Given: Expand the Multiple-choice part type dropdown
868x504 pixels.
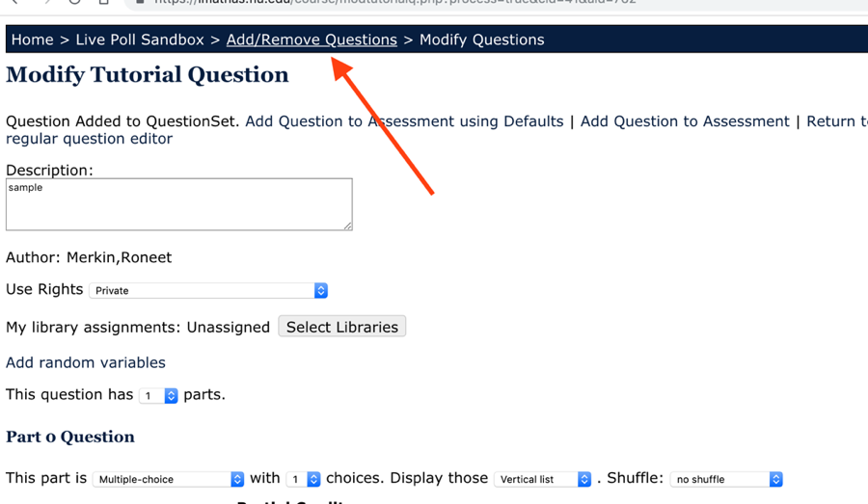Looking at the screenshot, I should click(169, 479).
